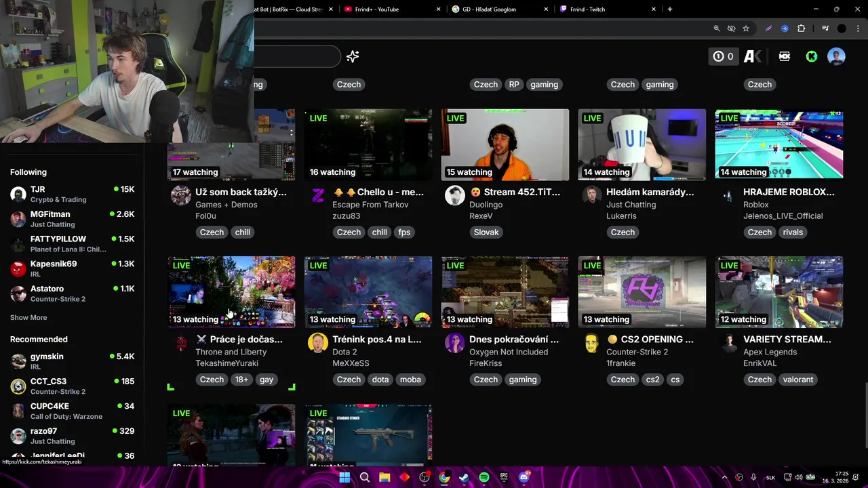Open RexeV Duolingo stream thumbnail
The image size is (868, 488).
pyautogui.click(x=505, y=144)
